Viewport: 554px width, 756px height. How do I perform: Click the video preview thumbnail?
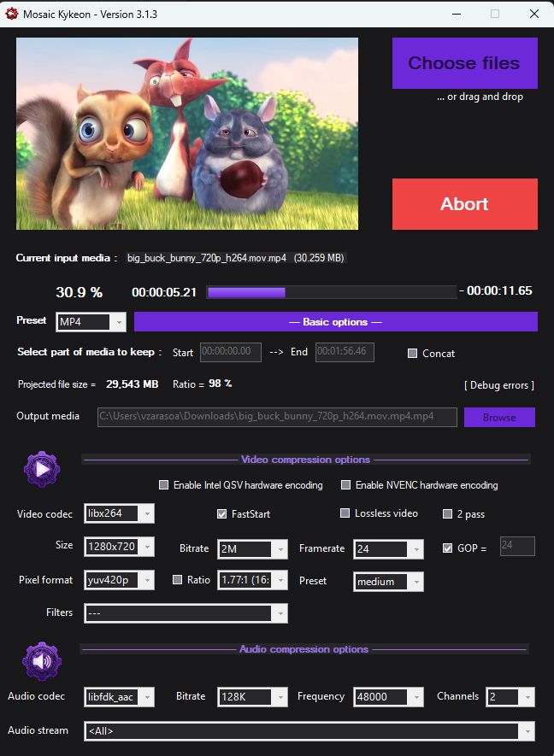(x=187, y=133)
